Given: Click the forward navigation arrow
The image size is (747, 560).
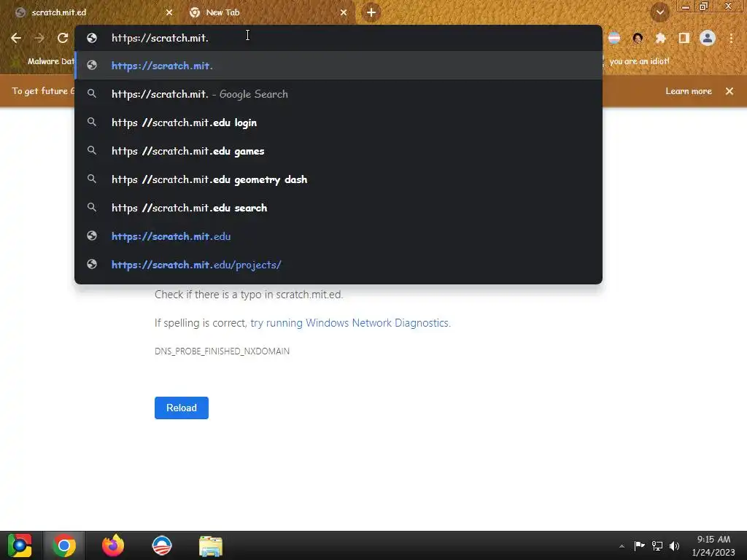Looking at the screenshot, I should [x=39, y=38].
